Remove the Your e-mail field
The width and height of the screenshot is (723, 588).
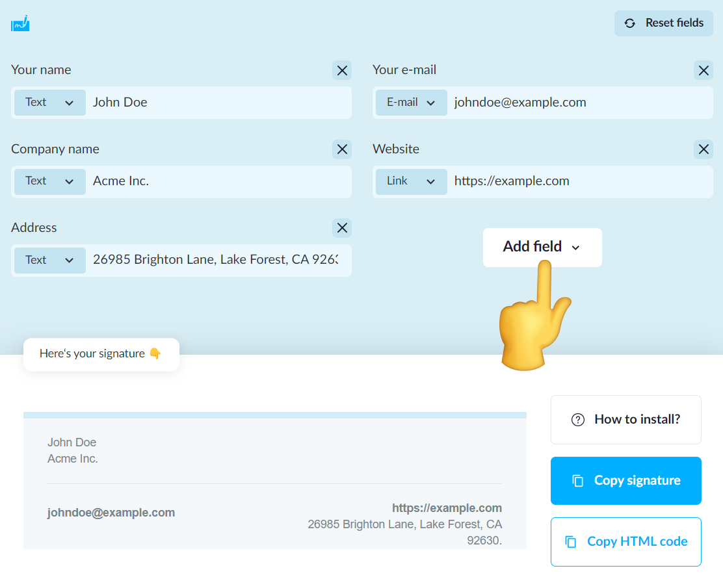point(703,70)
